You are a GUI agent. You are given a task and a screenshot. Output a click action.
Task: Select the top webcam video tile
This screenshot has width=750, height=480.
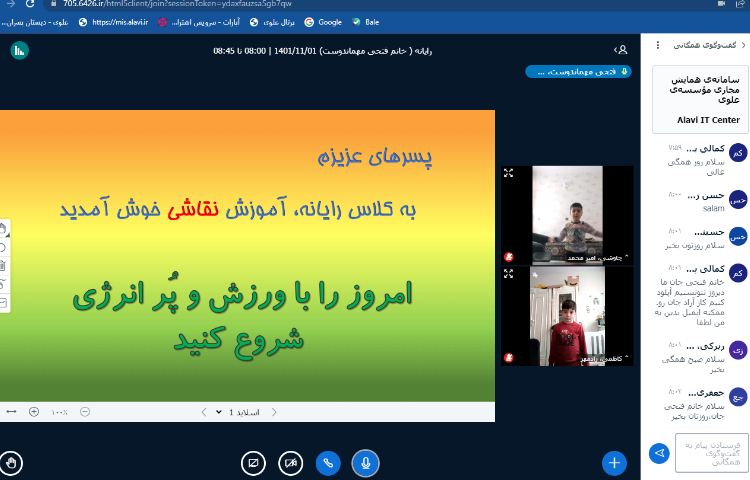tap(567, 215)
